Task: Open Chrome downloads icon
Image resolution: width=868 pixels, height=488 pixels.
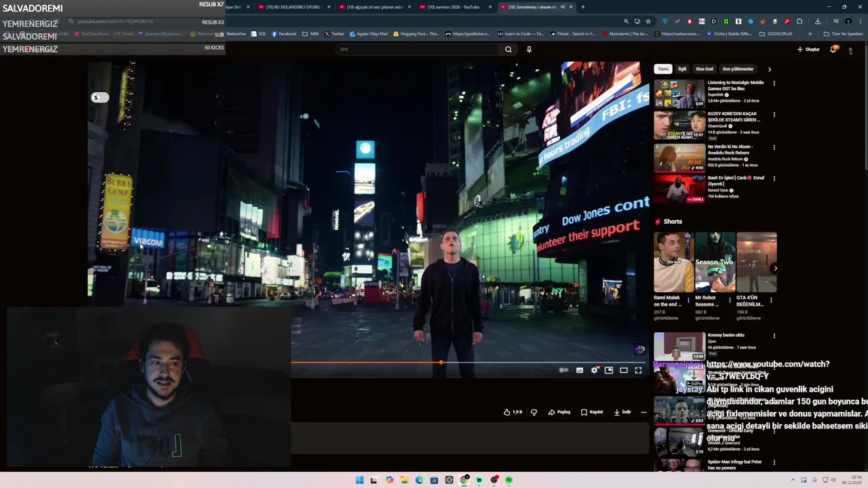Action: click(x=817, y=21)
